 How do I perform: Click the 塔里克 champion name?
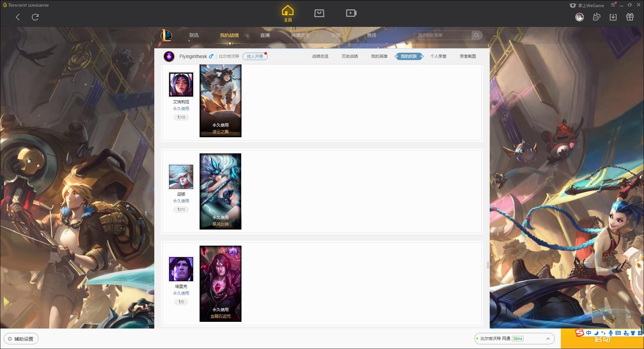181,287
